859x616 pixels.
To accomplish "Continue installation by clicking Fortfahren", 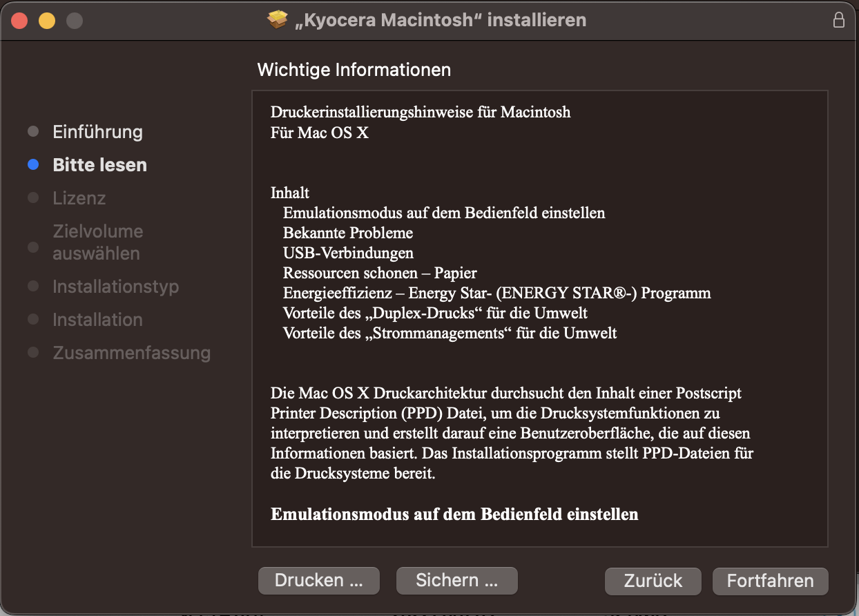I will coord(770,581).
